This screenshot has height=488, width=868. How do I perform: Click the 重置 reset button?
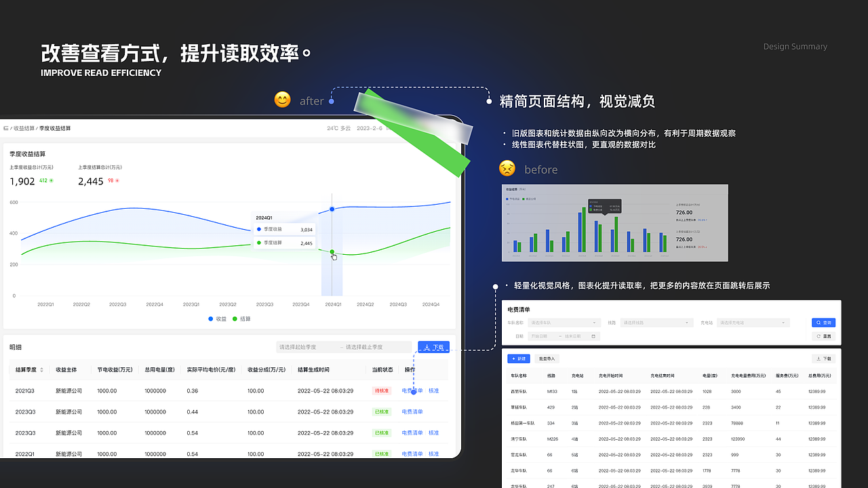823,336
